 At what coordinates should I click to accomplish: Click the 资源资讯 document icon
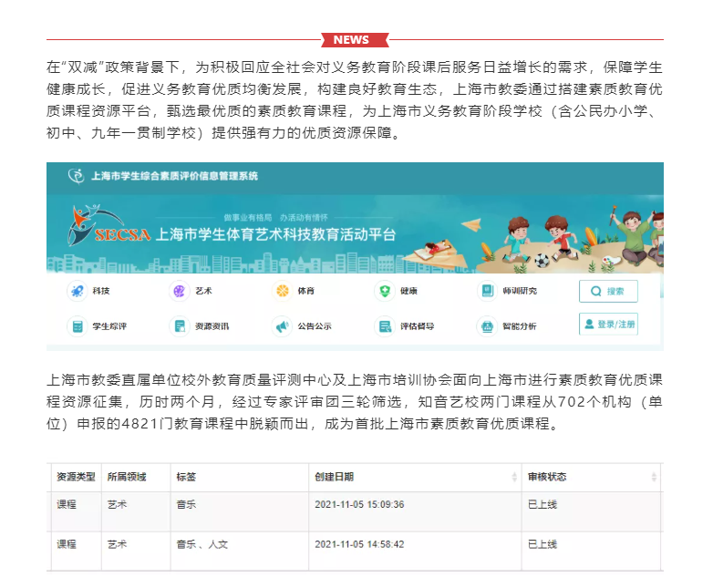[x=180, y=326]
